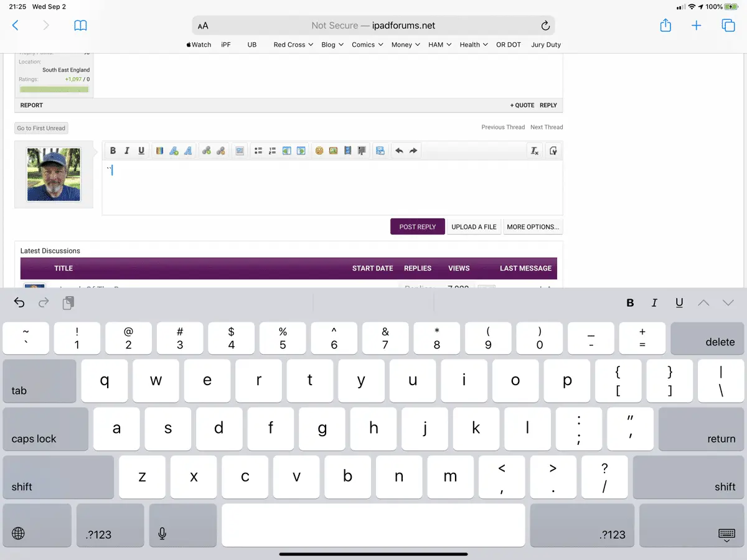
Task: Open Safari's bookmarks book icon
Action: [80, 26]
